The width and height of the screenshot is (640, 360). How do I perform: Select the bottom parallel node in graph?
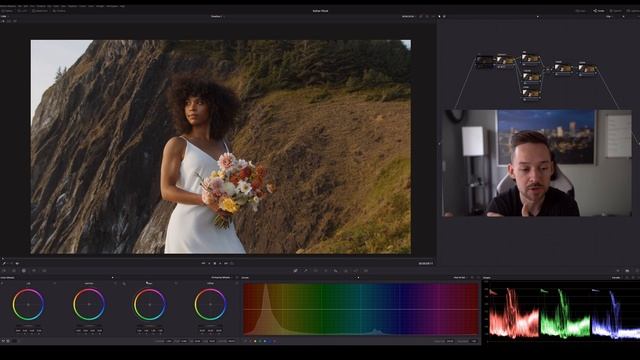pyautogui.click(x=531, y=94)
